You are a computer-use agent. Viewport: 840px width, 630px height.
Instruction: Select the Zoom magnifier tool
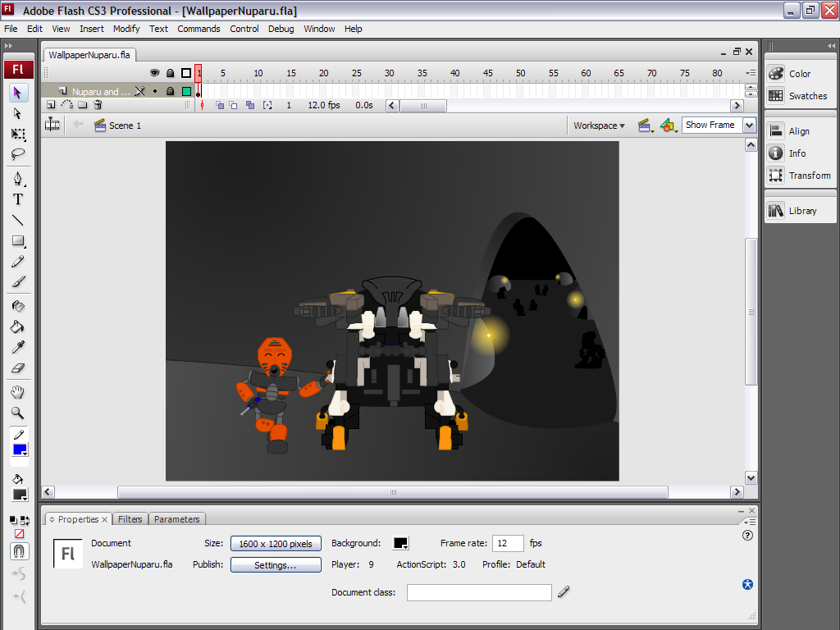coord(18,413)
